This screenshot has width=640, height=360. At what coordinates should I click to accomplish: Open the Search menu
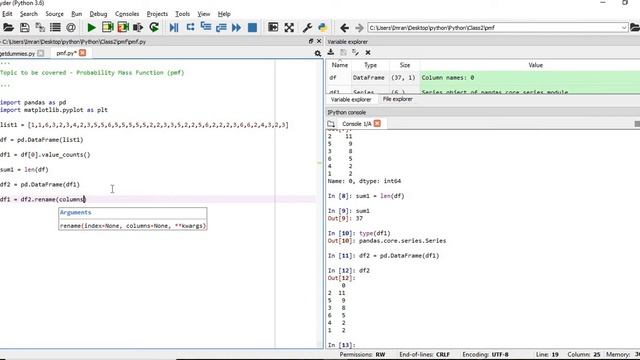point(29,14)
